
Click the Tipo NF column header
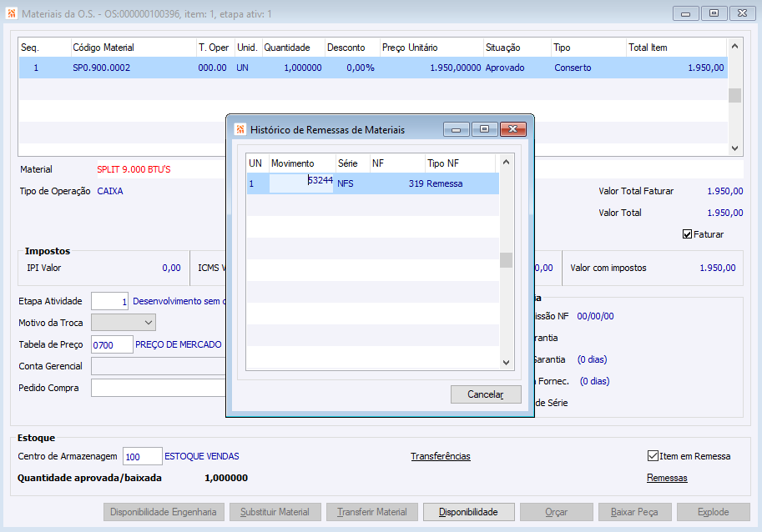point(461,163)
